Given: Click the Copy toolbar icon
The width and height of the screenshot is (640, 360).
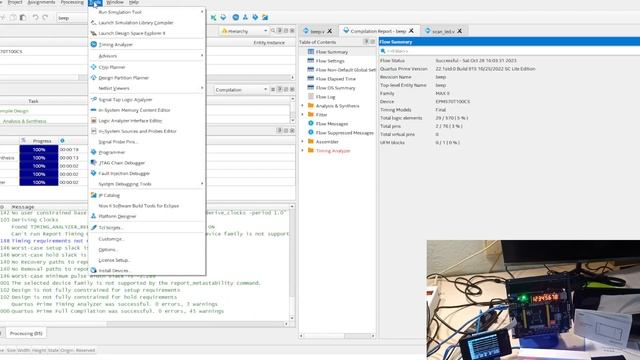Looking at the screenshot, I should pyautogui.click(x=13, y=18).
